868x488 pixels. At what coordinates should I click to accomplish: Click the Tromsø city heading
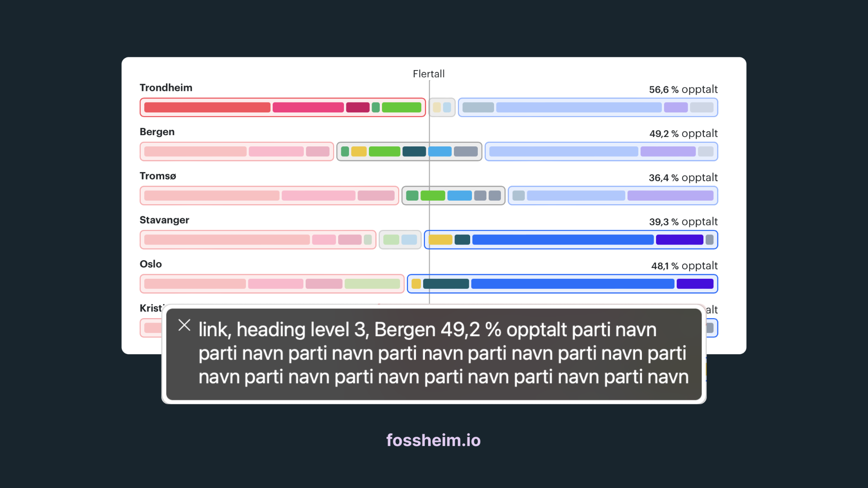158,176
